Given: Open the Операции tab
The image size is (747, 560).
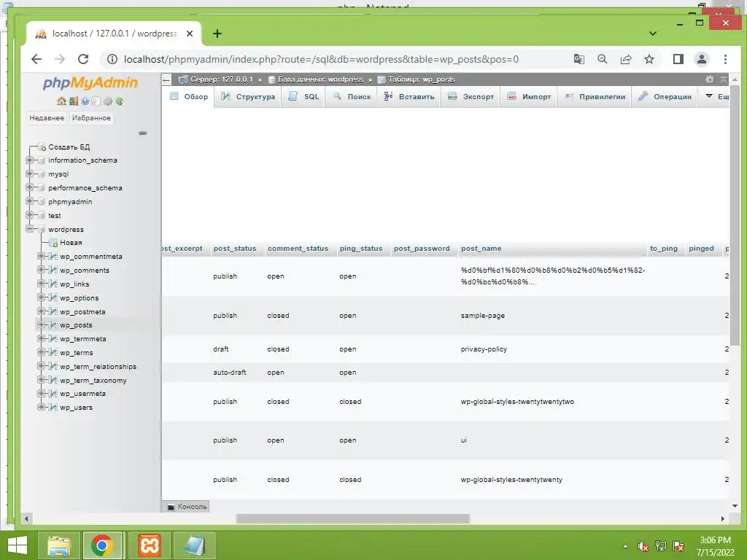Looking at the screenshot, I should [665, 97].
